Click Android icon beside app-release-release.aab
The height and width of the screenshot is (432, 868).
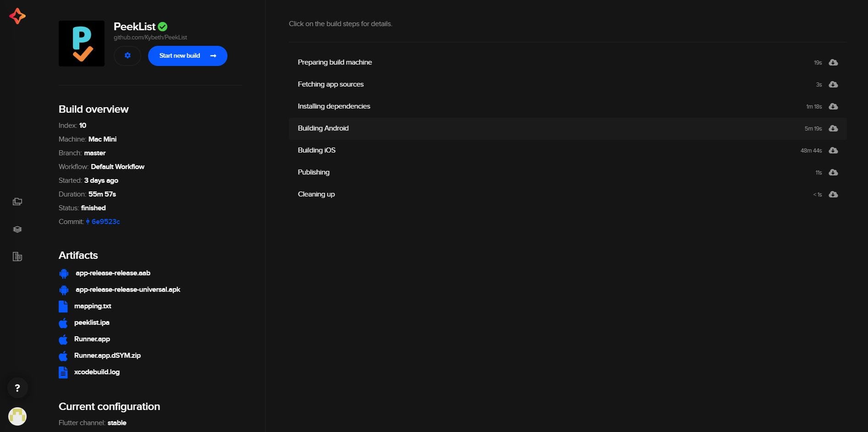click(64, 273)
